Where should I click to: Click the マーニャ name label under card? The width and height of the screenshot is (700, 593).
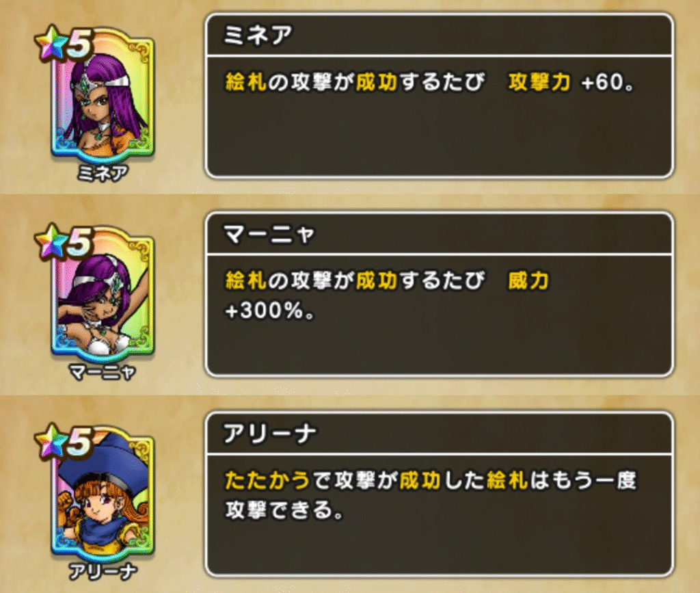pos(103,371)
